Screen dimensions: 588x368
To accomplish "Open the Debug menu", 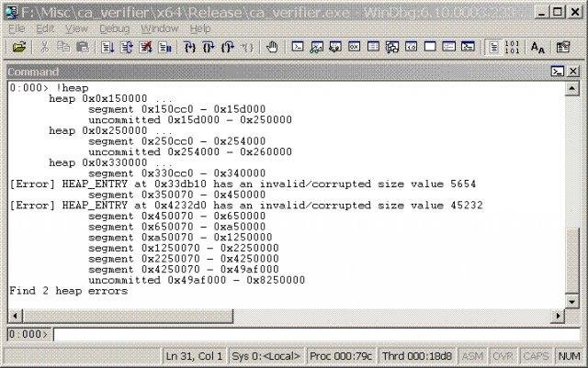I will point(114,28).
